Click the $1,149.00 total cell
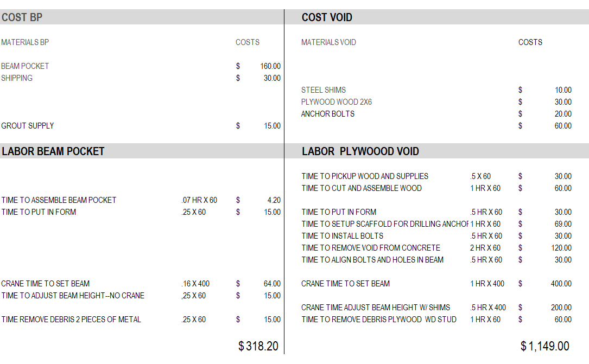 pos(545,346)
